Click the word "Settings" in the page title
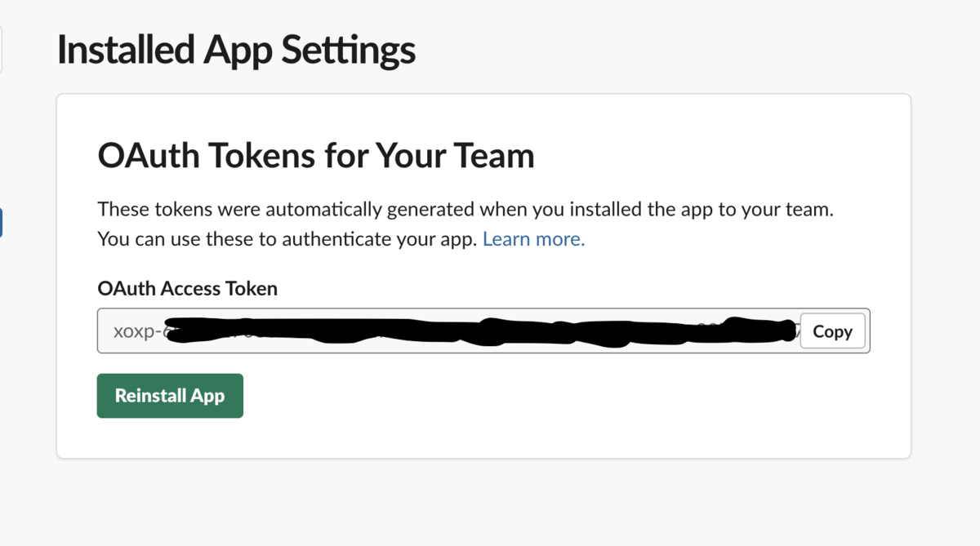Viewport: 980px width, 546px height. click(x=348, y=51)
